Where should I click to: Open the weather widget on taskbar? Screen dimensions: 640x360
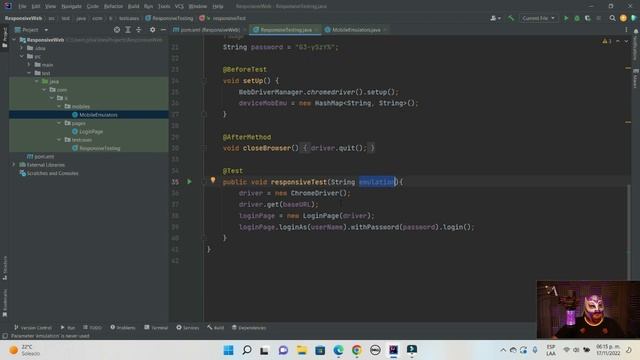[24, 350]
